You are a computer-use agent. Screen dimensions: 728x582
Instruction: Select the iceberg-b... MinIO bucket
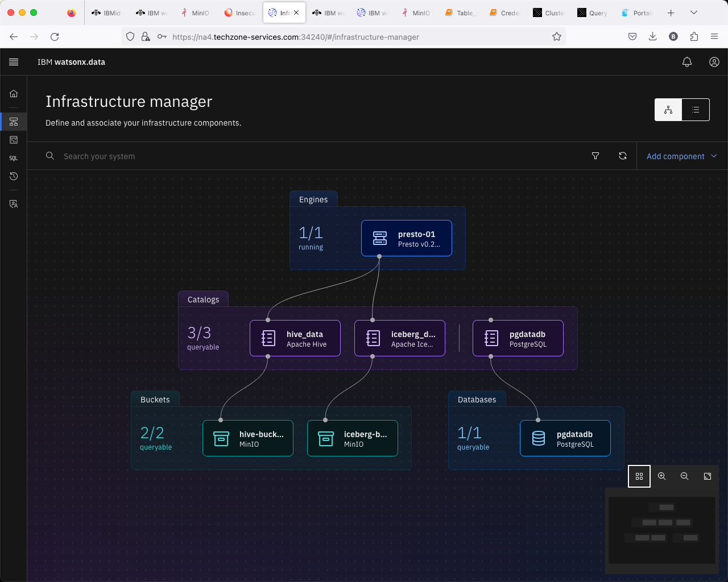pos(353,438)
